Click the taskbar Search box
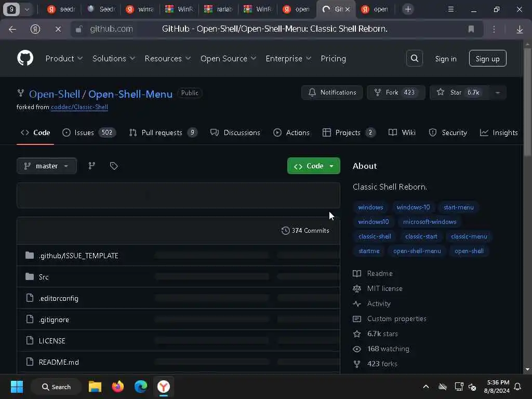 click(x=56, y=387)
